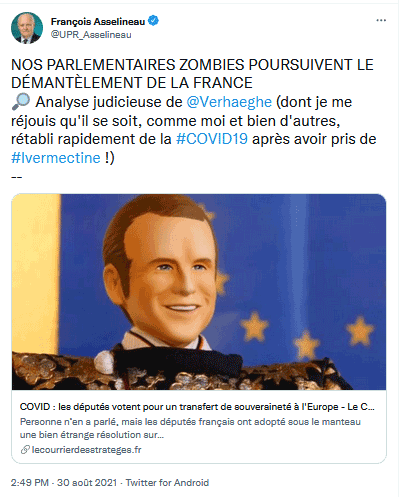Open the link card puppet image
This screenshot has width=400, height=497.
(x=199, y=292)
